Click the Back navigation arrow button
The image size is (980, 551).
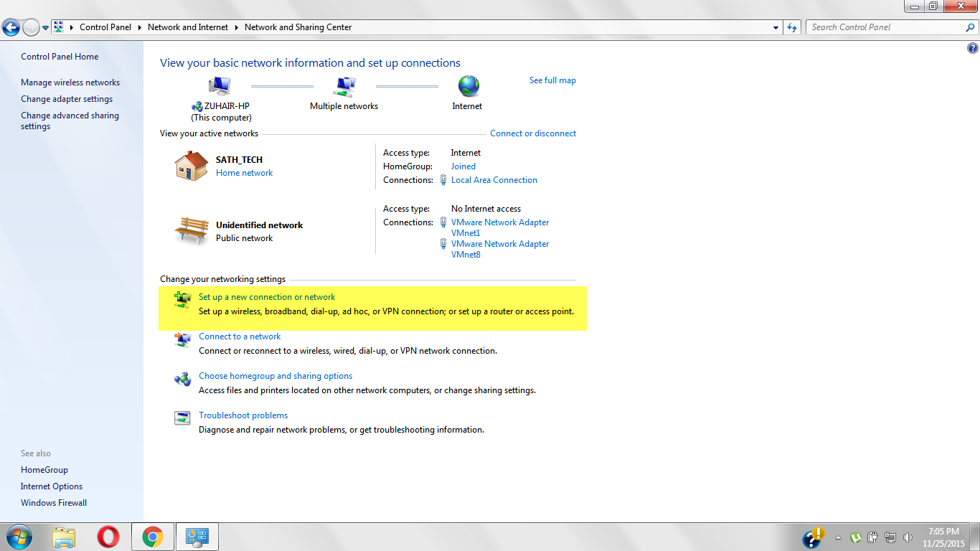tap(11, 28)
